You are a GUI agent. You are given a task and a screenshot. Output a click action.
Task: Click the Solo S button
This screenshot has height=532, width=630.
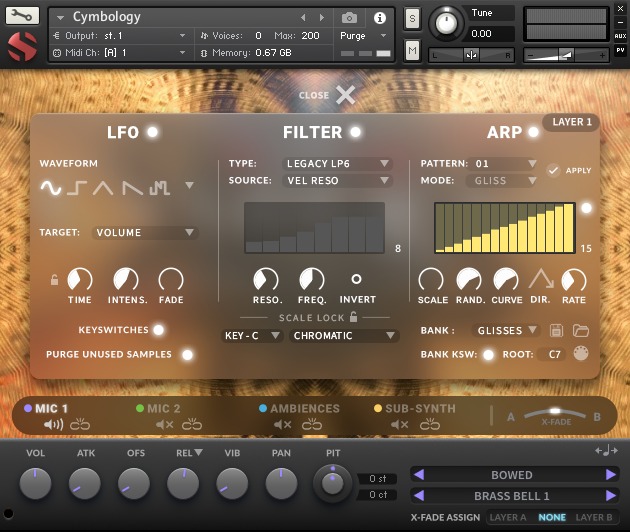pyautogui.click(x=412, y=18)
